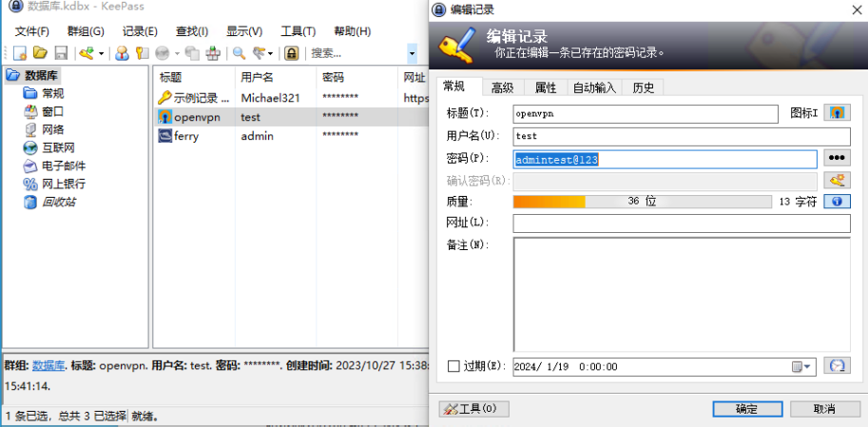The height and width of the screenshot is (427, 868).
Task: Click the Open URL globe icon
Action: pos(162,53)
